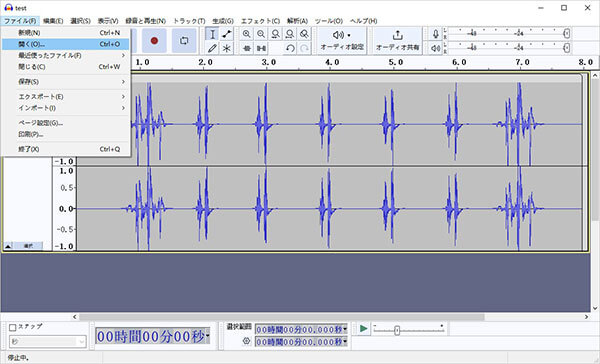This screenshot has width=600, height=364.
Task: Open the Tools (ツール) menu
Action: point(329,21)
